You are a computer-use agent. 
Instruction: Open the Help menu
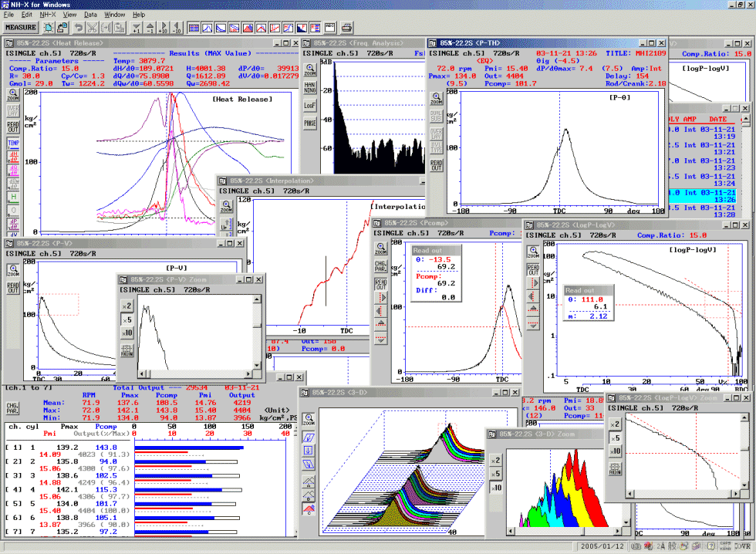click(x=139, y=15)
